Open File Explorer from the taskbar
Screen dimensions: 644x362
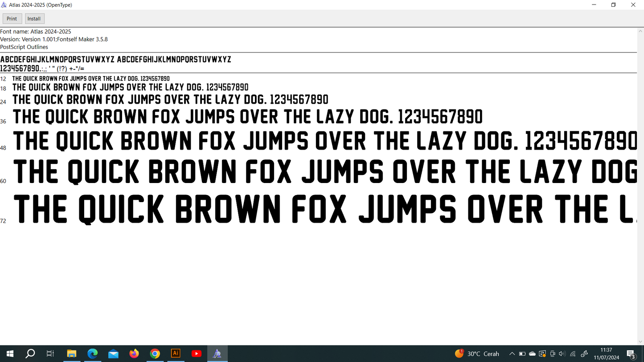[72, 354]
